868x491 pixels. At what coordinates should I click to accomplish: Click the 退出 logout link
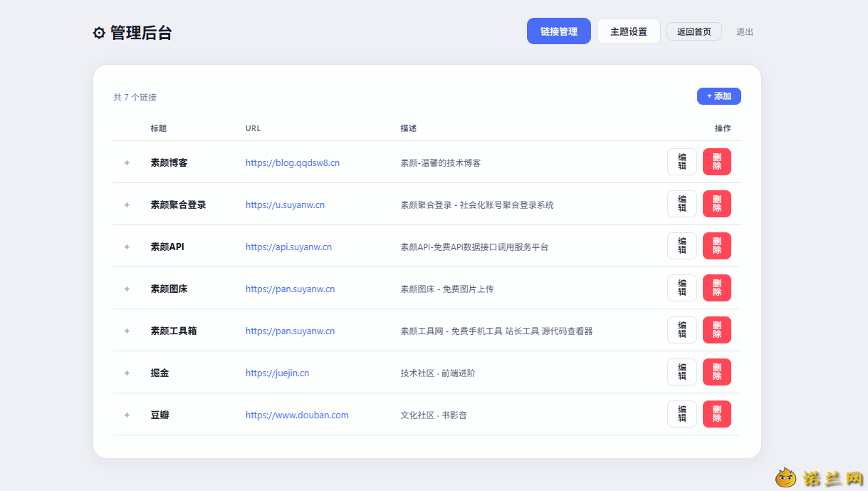(x=745, y=31)
